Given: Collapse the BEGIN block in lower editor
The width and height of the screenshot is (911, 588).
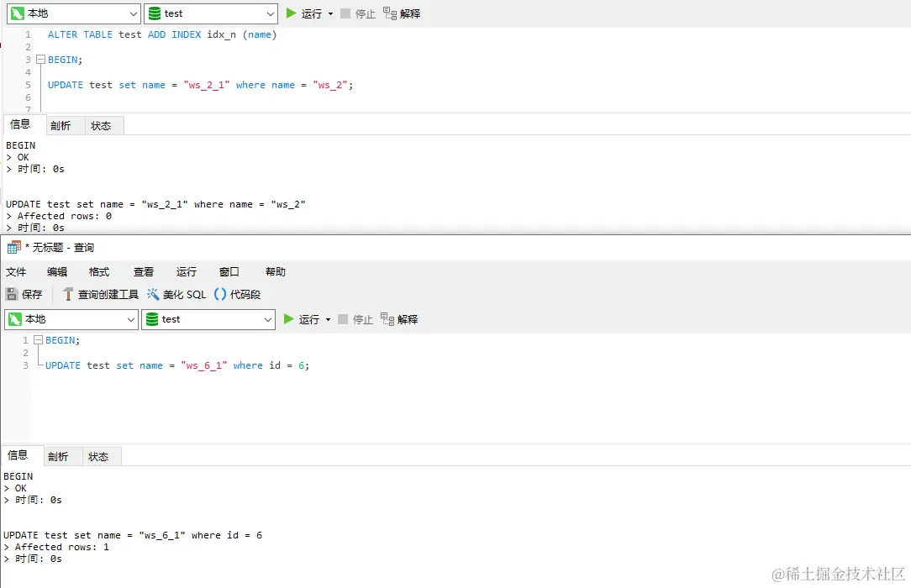Looking at the screenshot, I should click(x=39, y=339).
